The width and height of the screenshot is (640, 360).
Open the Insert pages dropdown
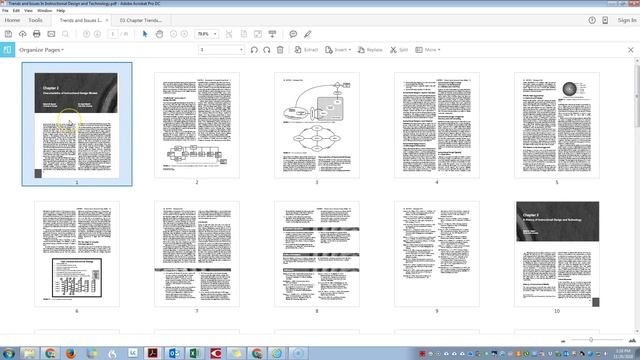338,50
